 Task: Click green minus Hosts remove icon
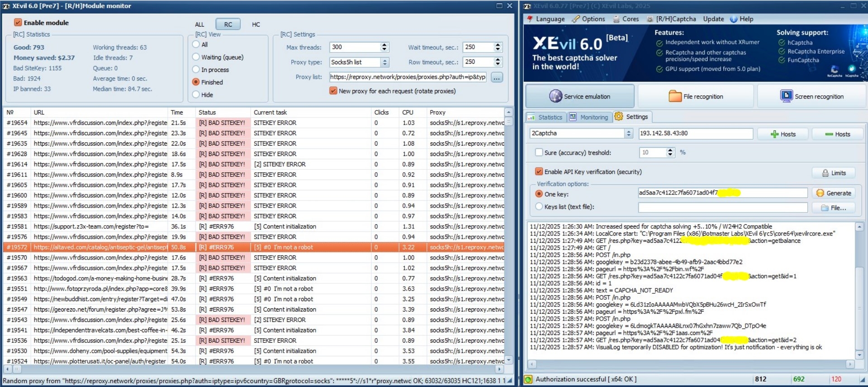[x=829, y=134]
